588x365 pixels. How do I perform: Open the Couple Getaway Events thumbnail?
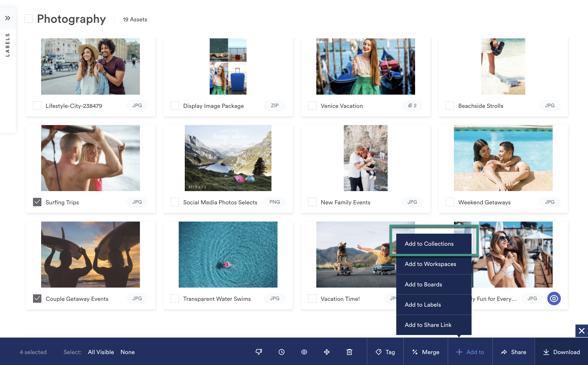[x=90, y=254]
